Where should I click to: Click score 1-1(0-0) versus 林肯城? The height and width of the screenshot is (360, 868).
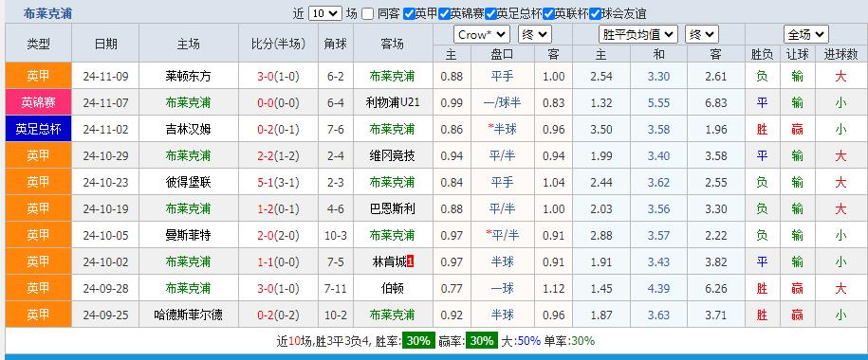(x=278, y=261)
